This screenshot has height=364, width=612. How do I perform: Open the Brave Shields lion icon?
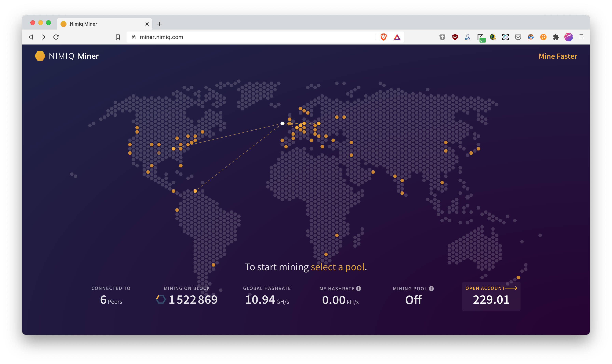383,37
